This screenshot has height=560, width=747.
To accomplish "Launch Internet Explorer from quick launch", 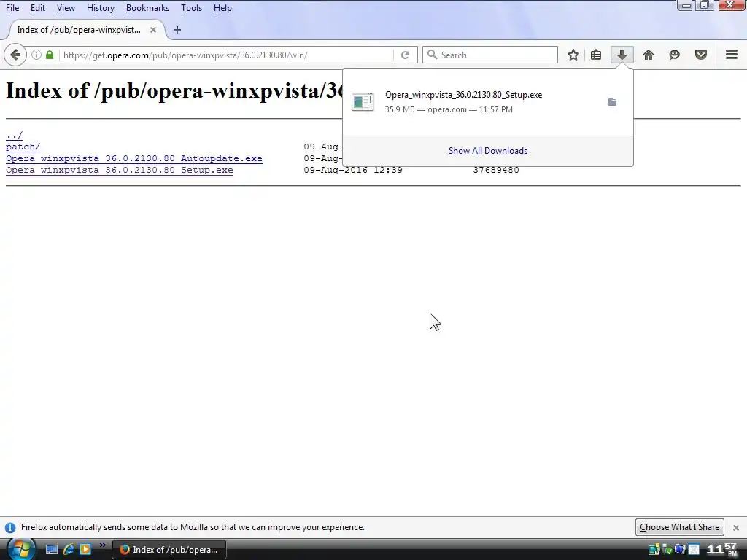I will [x=69, y=550].
